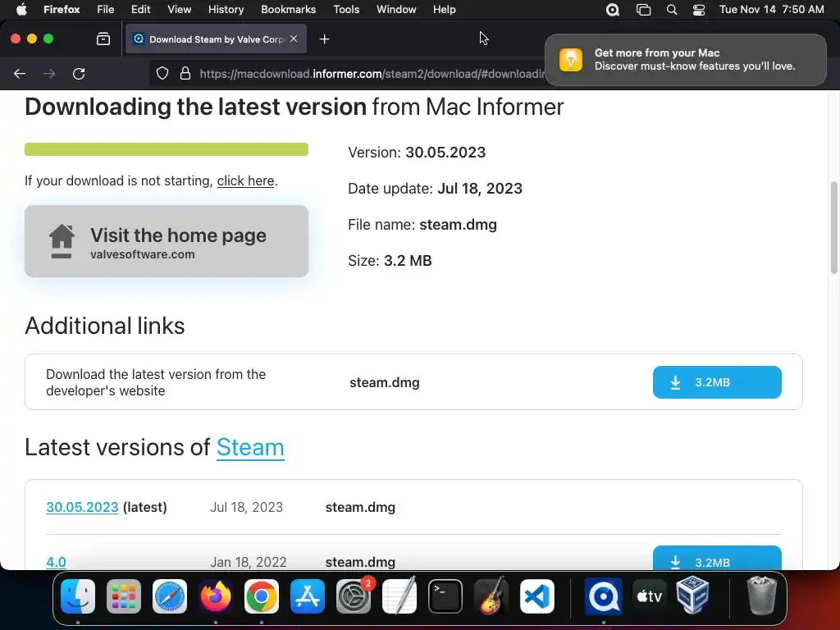This screenshot has width=840, height=630.
Task: Open a new tab with the plus button
Action: 324,39
